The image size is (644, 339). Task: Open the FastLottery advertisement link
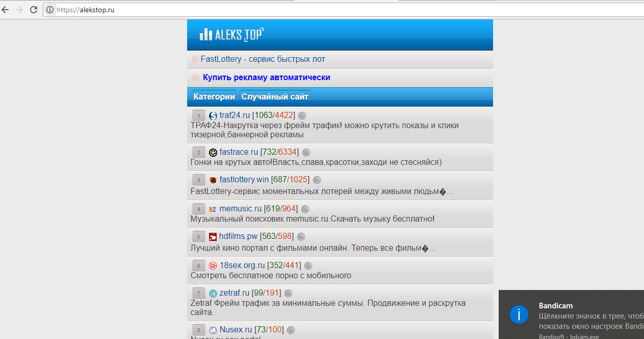pos(263,59)
